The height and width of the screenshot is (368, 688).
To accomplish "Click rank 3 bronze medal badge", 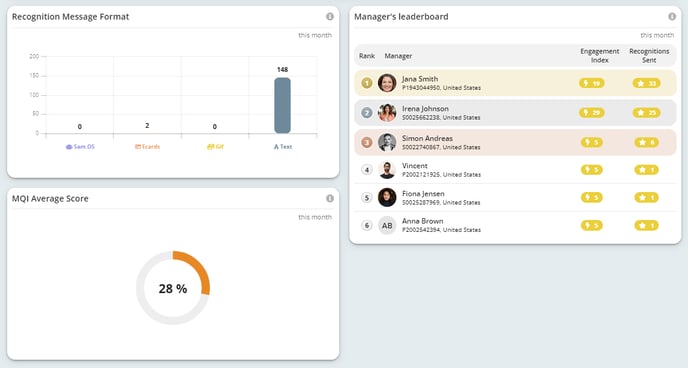I will [x=367, y=142].
